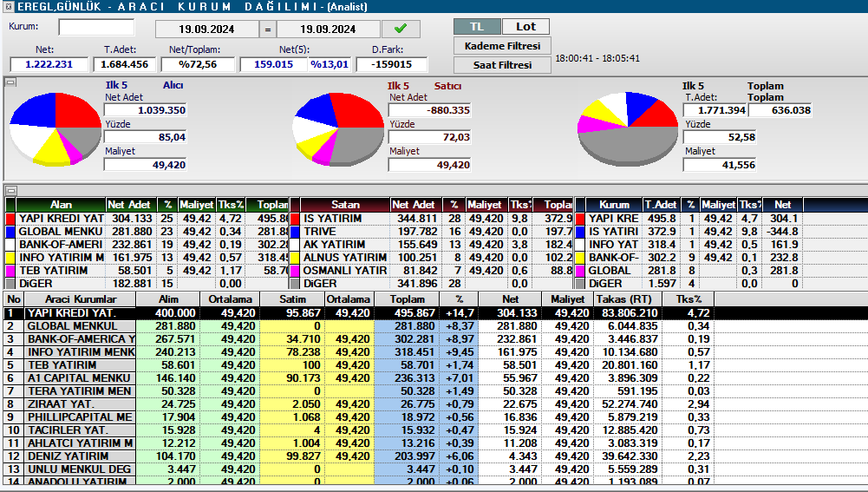Sort main table by Toplam column
Screen dimensions: 868x492
pos(407,299)
